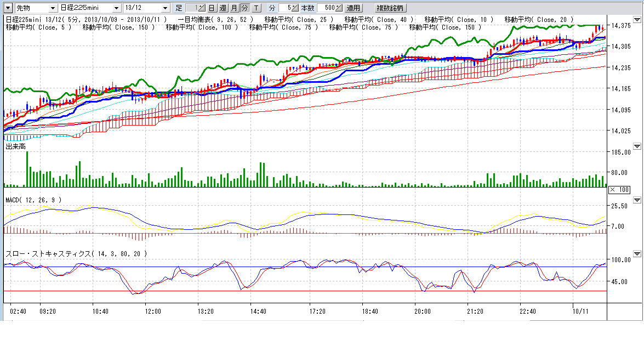This screenshot has width=644, height=351.
Task: Expand the 13/12 contract month dropdown
Action: [166, 8]
